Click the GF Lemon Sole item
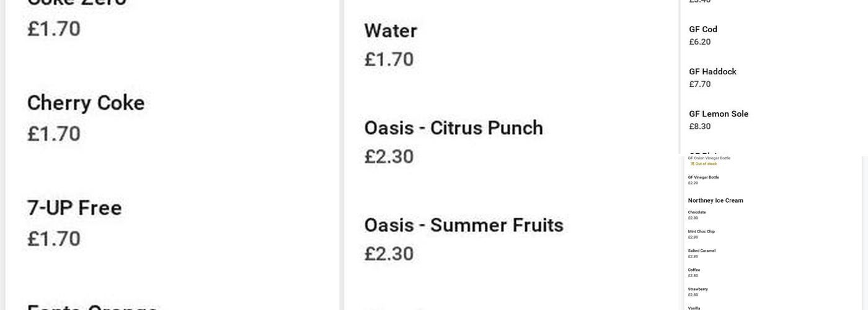Viewport: 868px width, 310px height. click(719, 114)
